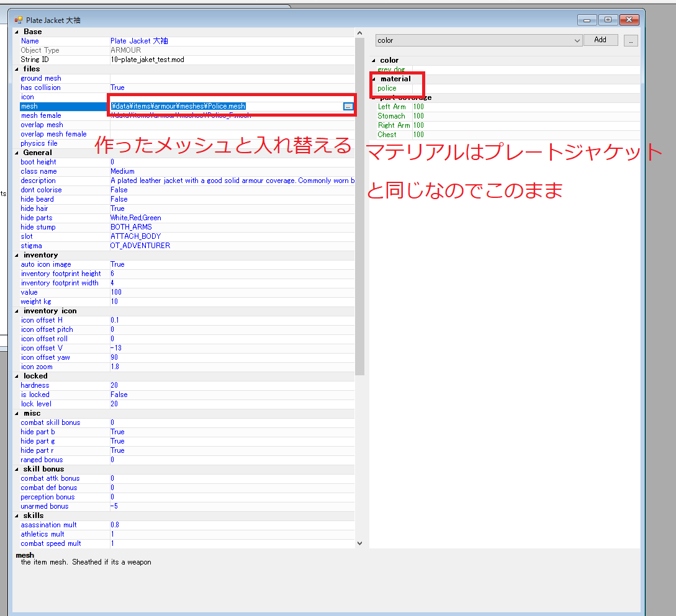Screen dimensions: 676x616
Task: Collapse the locked section
Action: click(17, 376)
